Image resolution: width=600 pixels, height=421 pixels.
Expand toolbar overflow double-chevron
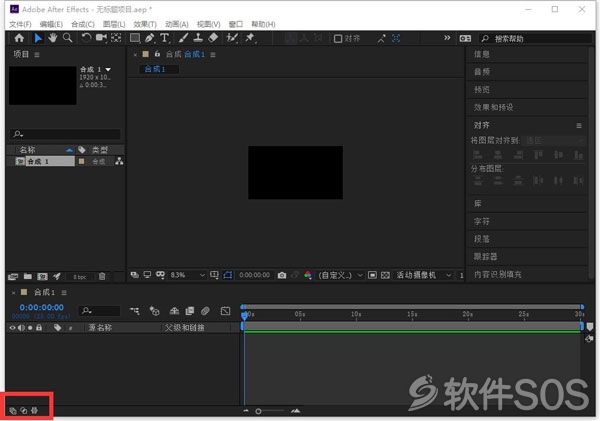click(x=447, y=38)
